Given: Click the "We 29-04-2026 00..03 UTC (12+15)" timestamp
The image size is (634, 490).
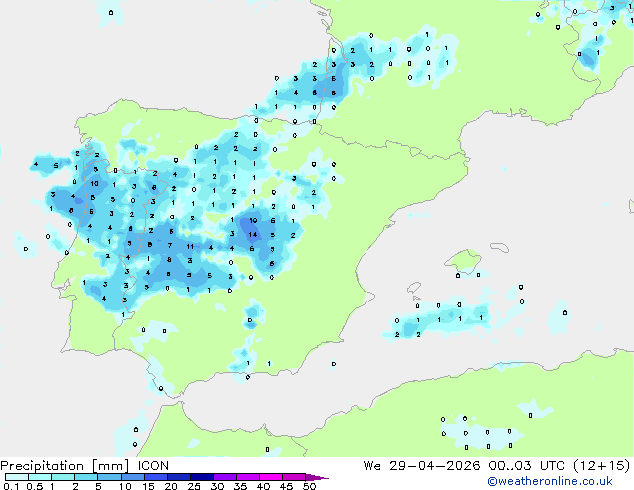Looking at the screenshot, I should [x=497, y=466].
